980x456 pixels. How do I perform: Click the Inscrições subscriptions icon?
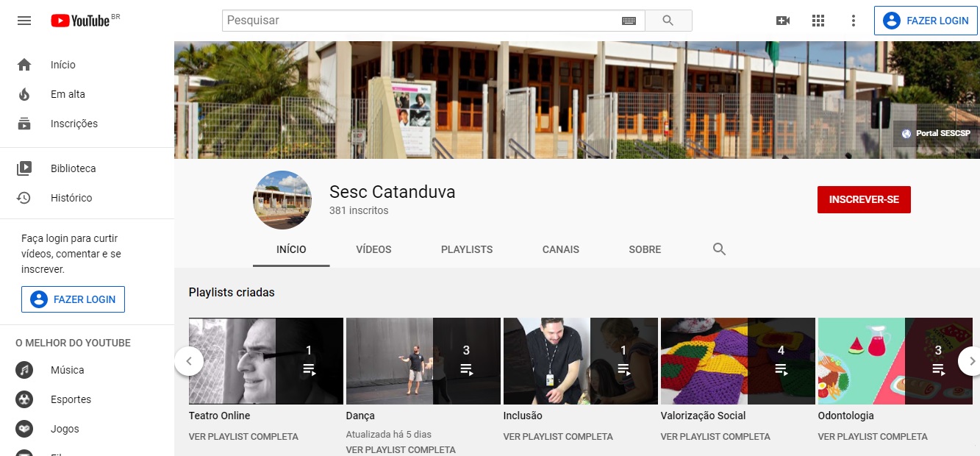24,124
